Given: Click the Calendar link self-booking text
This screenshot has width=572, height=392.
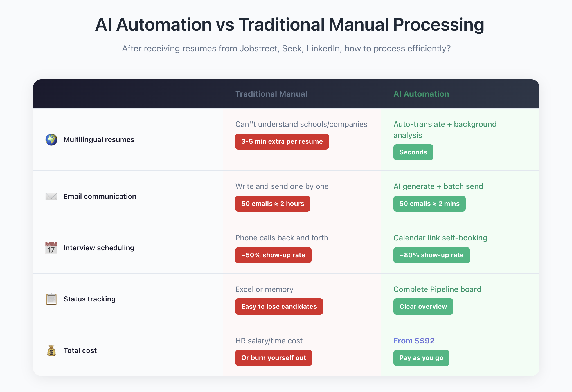Looking at the screenshot, I should (x=440, y=238).
